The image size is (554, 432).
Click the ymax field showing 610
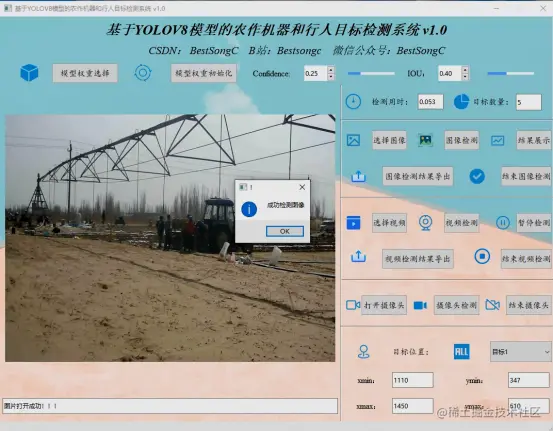click(529, 406)
